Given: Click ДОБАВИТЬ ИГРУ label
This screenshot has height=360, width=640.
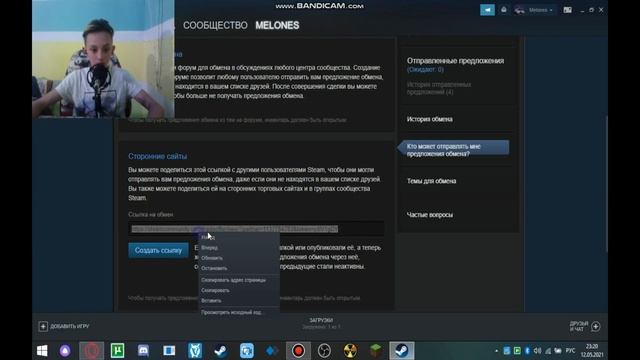Looking at the screenshot, I should click(x=70, y=327).
